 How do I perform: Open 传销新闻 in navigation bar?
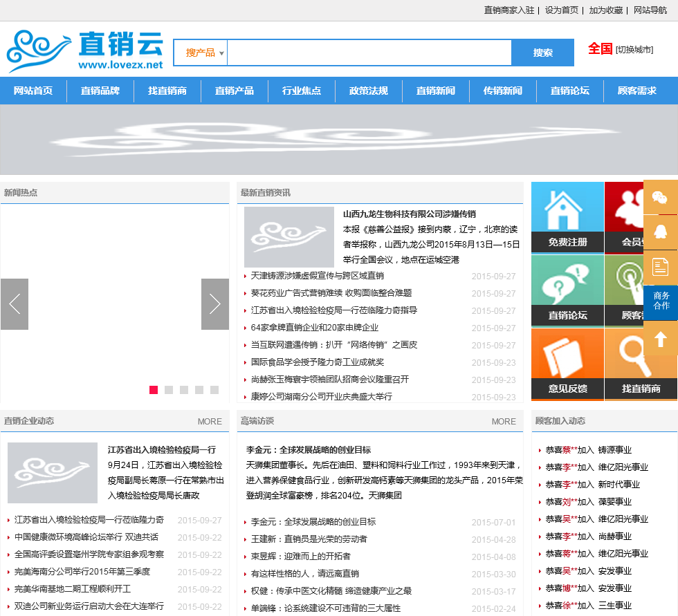point(502,91)
